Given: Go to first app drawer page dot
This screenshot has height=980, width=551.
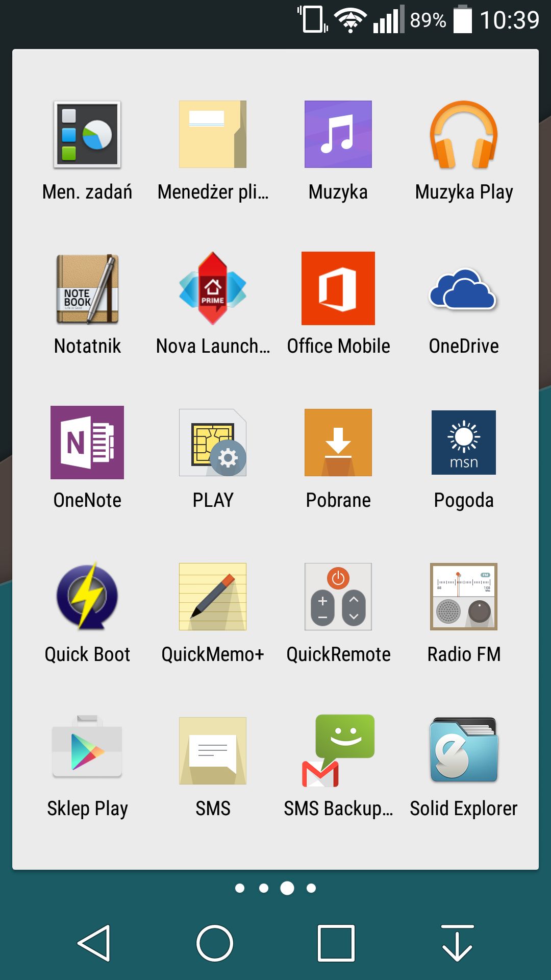Looking at the screenshot, I should pos(239,888).
